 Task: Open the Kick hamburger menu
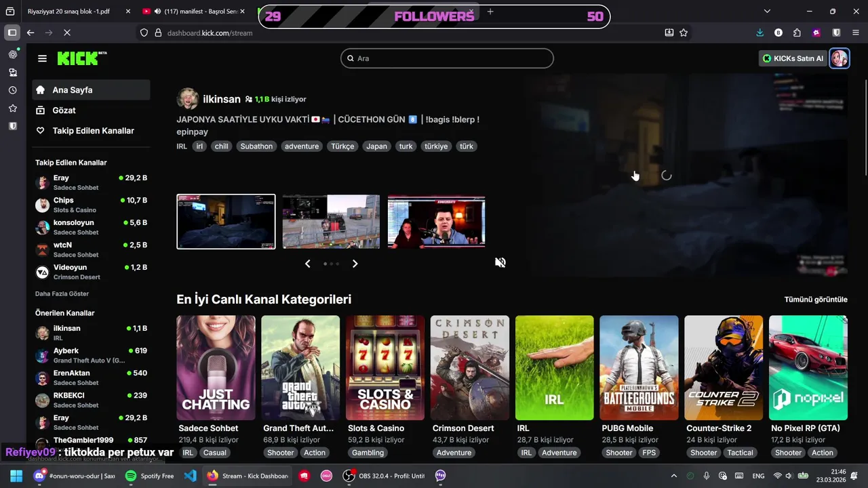coord(42,58)
